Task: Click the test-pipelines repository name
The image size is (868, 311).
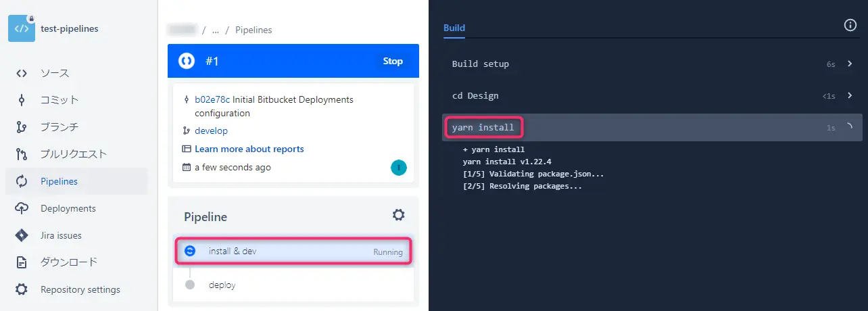Action: [70, 28]
